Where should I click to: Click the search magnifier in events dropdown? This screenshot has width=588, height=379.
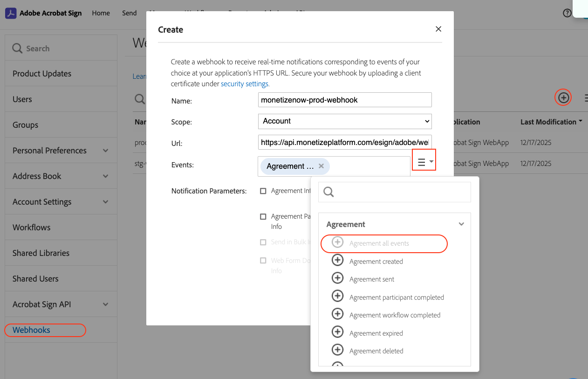point(328,192)
